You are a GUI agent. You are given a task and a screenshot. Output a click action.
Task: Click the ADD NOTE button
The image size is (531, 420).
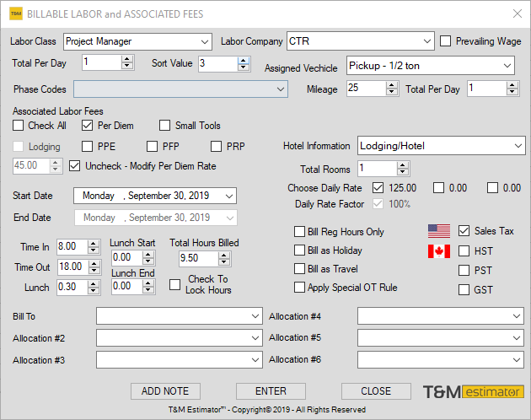[x=165, y=391]
